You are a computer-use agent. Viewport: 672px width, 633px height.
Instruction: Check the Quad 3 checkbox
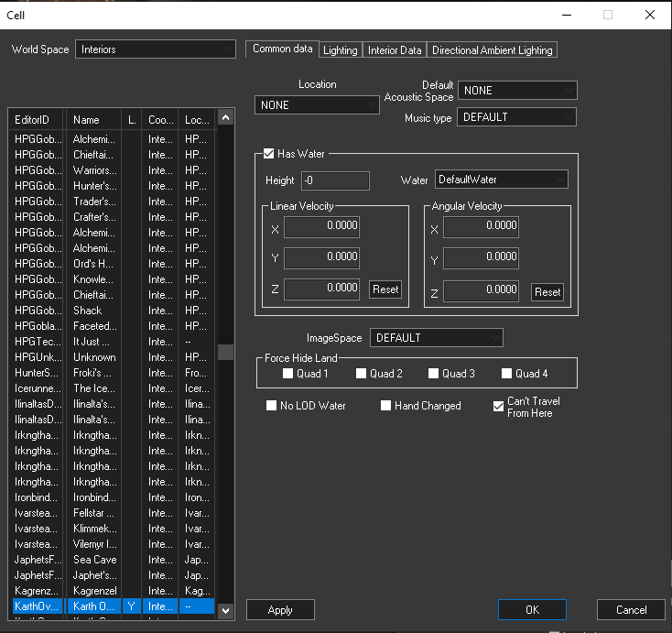433,374
